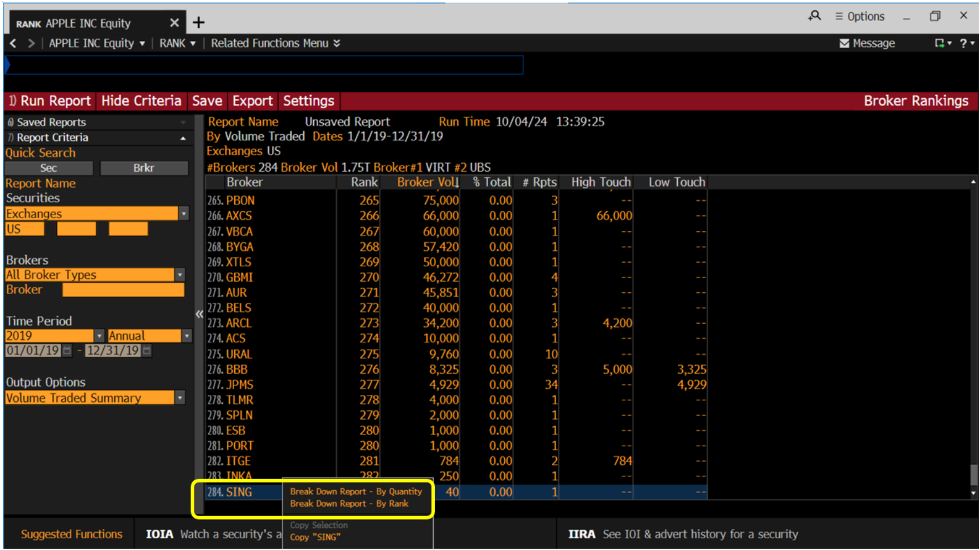Viewport: 980px width, 550px height.
Task: Click the help question mark icon
Action: click(x=963, y=43)
